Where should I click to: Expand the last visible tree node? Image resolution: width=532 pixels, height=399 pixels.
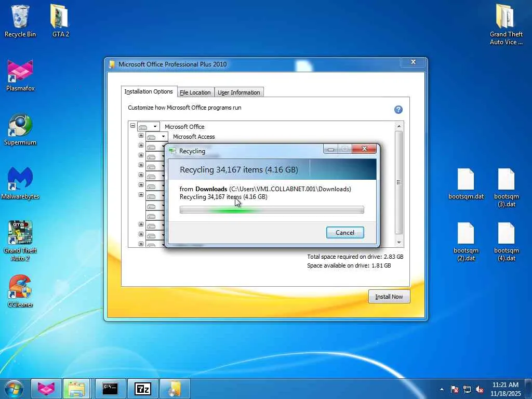(x=141, y=244)
